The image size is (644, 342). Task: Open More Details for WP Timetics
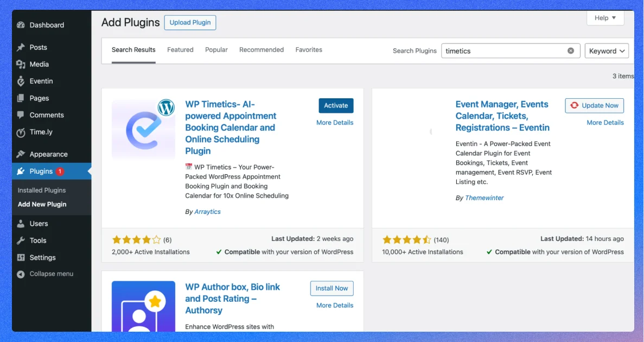coord(335,123)
